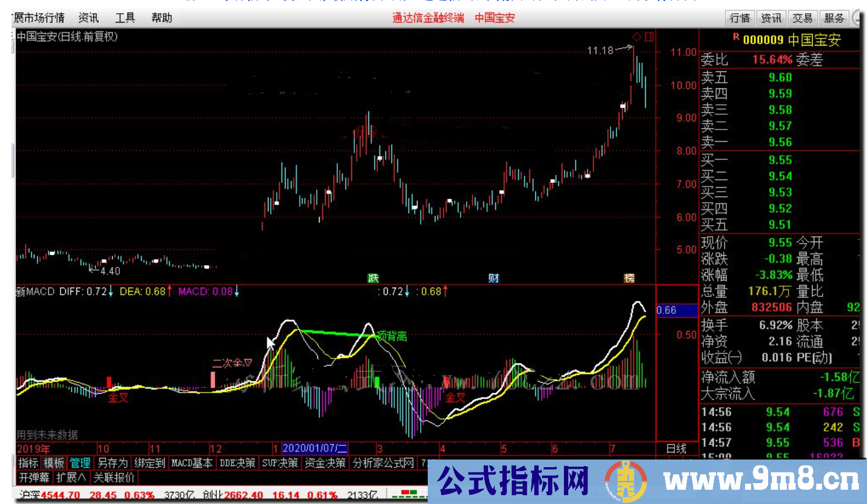
Task: Click the 大宗流入 -1.87亿 row
Action: 780,393
